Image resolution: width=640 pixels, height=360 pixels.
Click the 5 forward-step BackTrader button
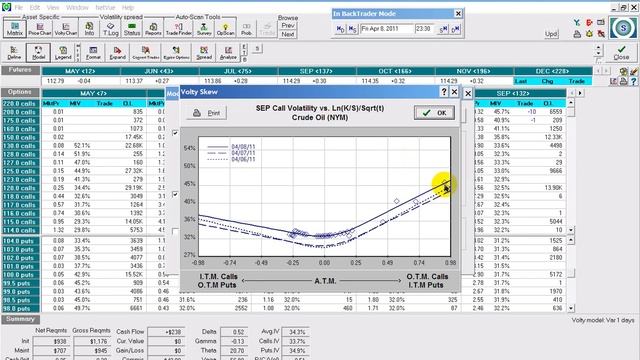click(x=443, y=29)
